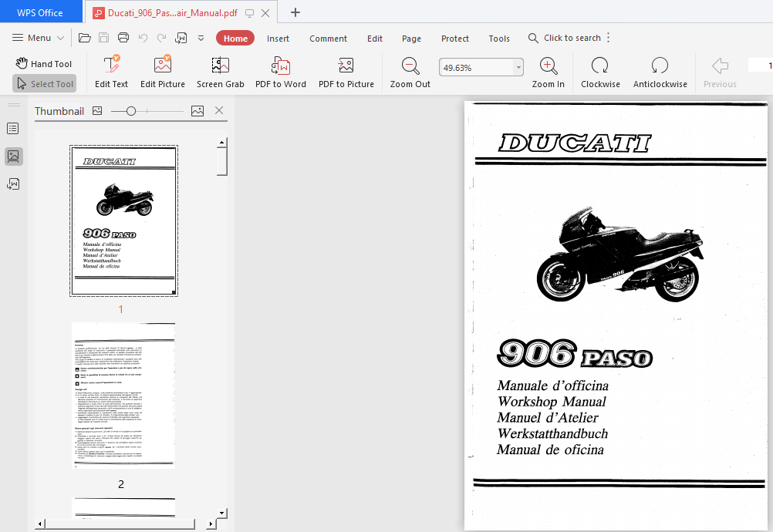Click the 'Thumbnail' panel title
This screenshot has height=532, width=773.
pyautogui.click(x=59, y=111)
